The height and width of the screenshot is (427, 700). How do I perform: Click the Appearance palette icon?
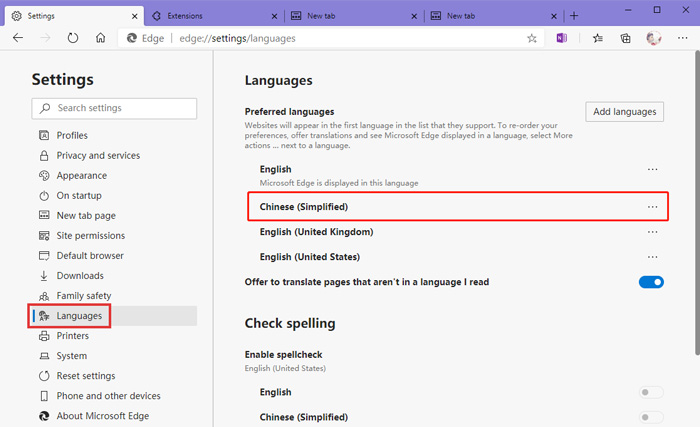[44, 176]
